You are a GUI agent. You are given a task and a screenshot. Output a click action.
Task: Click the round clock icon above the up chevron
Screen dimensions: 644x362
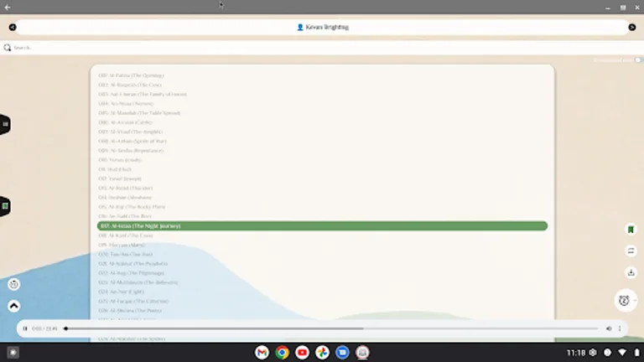point(14,284)
